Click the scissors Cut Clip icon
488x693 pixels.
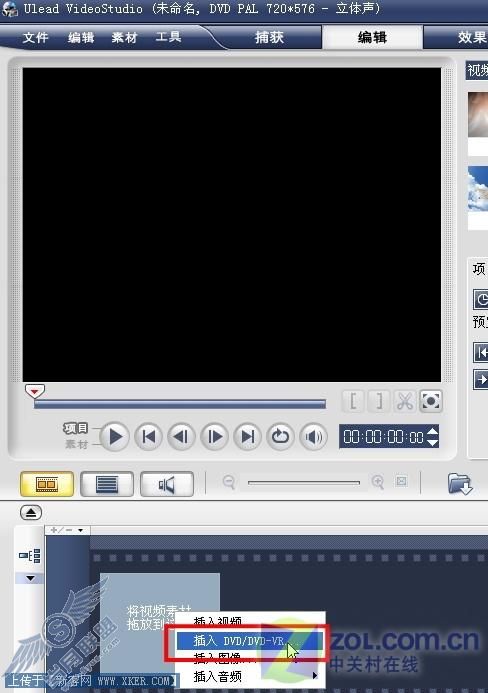pyautogui.click(x=404, y=401)
